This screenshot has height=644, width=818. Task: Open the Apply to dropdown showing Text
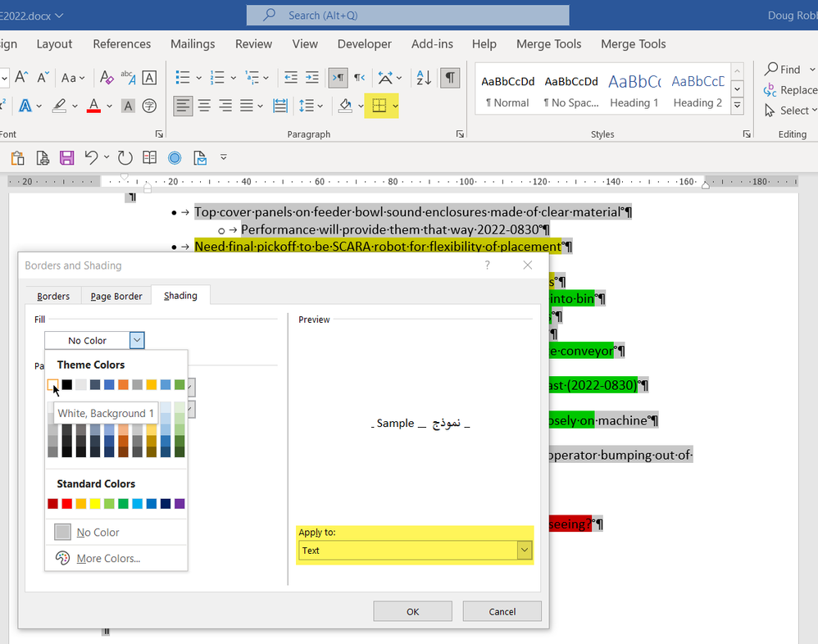click(525, 551)
